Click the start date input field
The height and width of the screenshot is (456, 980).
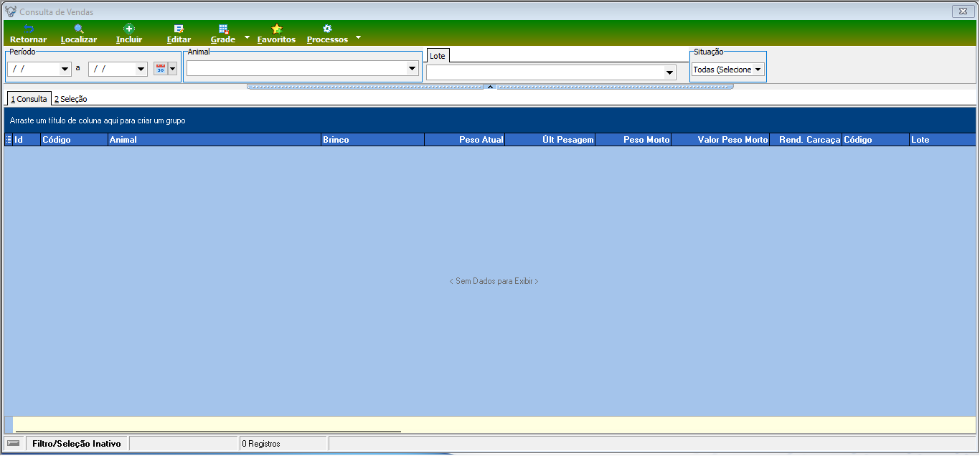34,70
